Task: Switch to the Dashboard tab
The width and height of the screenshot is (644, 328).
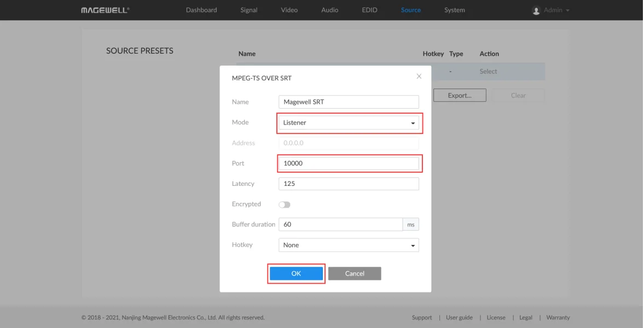Action: 201,10
